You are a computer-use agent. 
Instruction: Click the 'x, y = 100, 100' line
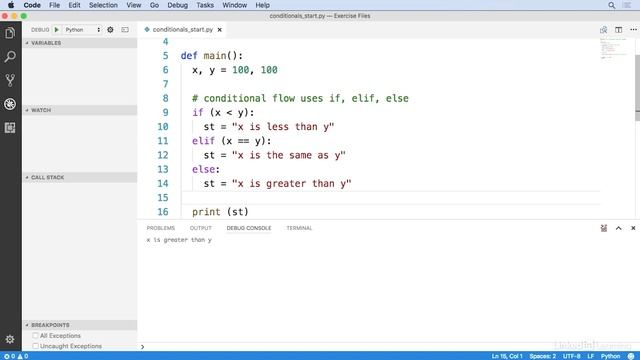tap(235, 70)
